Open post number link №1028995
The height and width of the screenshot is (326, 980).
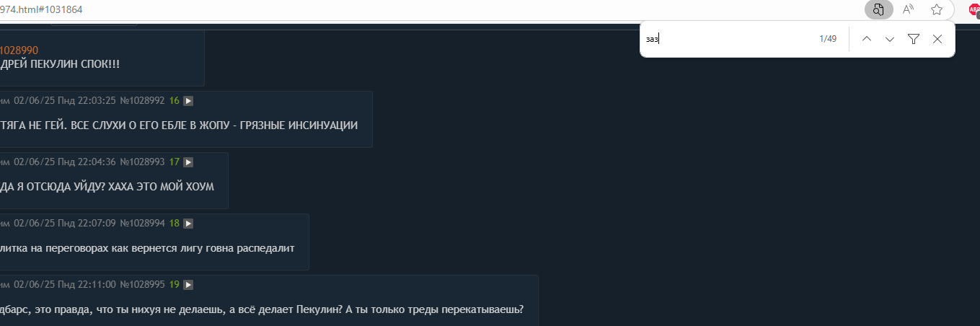tap(142, 285)
